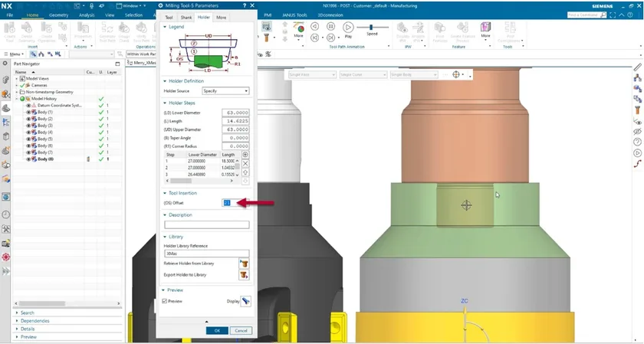644x344 pixels.
Task: Hide Body (3) with its eye icon
Action: [28, 126]
